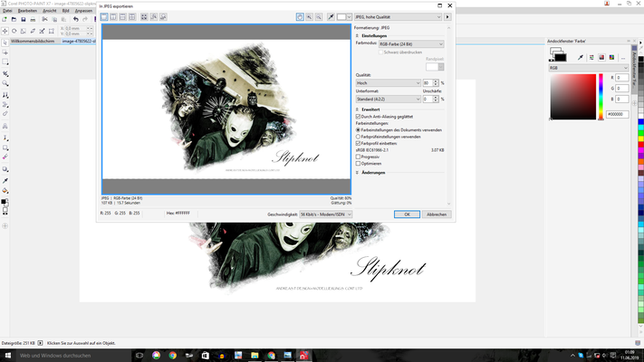Image resolution: width=644 pixels, height=362 pixels.
Task: Show color sliders view in Farbe docker
Action: click(x=591, y=57)
